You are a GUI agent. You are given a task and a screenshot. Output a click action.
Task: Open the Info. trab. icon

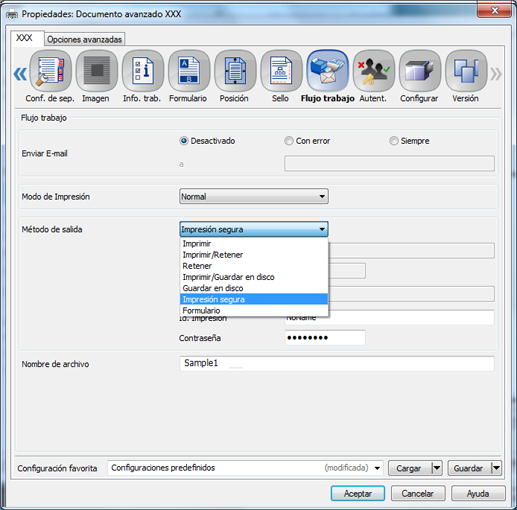[x=143, y=71]
